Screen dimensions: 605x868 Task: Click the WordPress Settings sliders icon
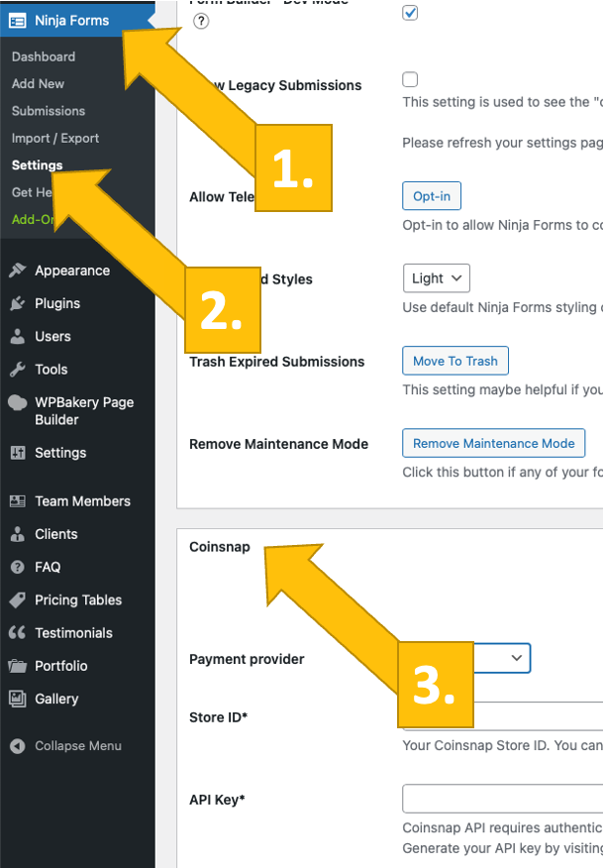tap(18, 453)
